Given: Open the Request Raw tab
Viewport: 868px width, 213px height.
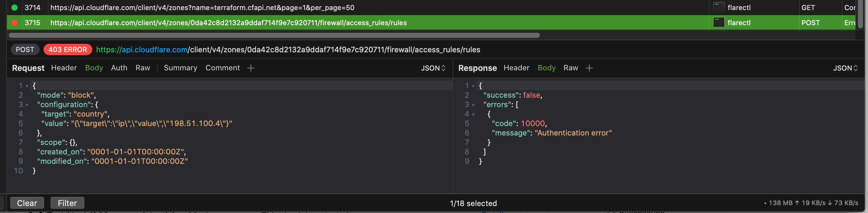Looking at the screenshot, I should (x=143, y=68).
